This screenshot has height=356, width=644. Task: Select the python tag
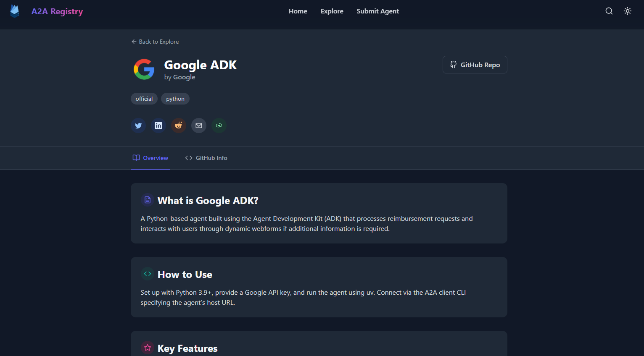(175, 99)
